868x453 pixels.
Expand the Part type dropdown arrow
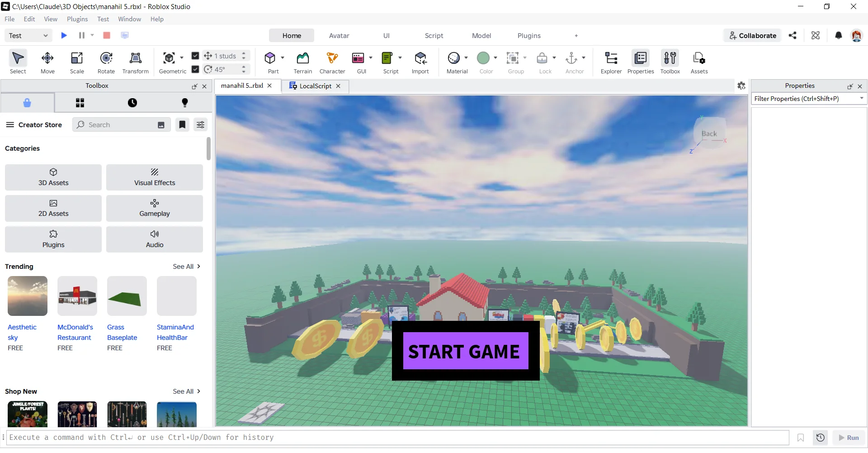point(283,57)
